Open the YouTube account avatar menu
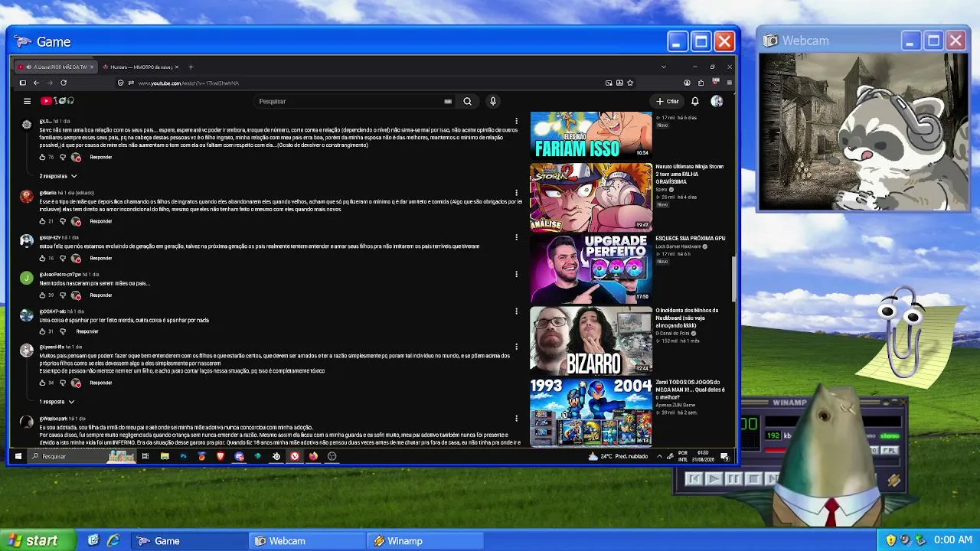980x551 pixels. 717,101
